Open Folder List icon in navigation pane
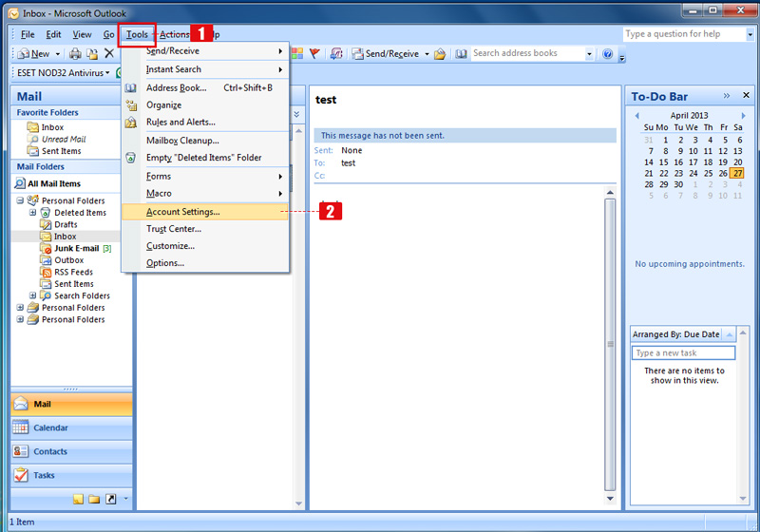 [95, 499]
